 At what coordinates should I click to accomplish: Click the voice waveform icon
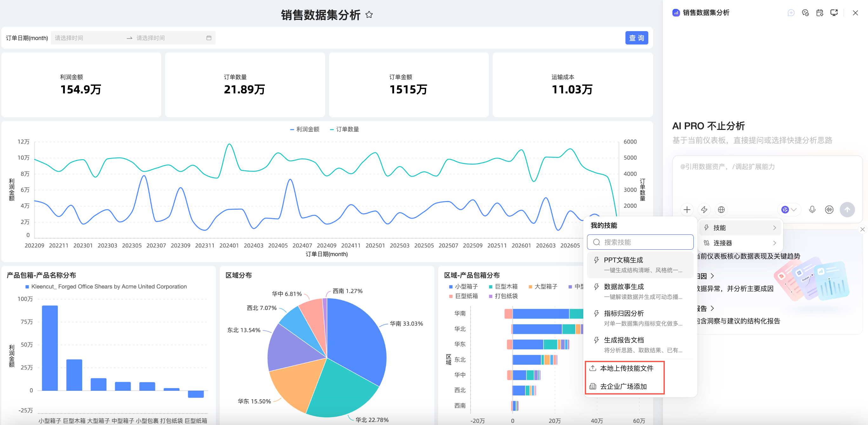coord(829,210)
